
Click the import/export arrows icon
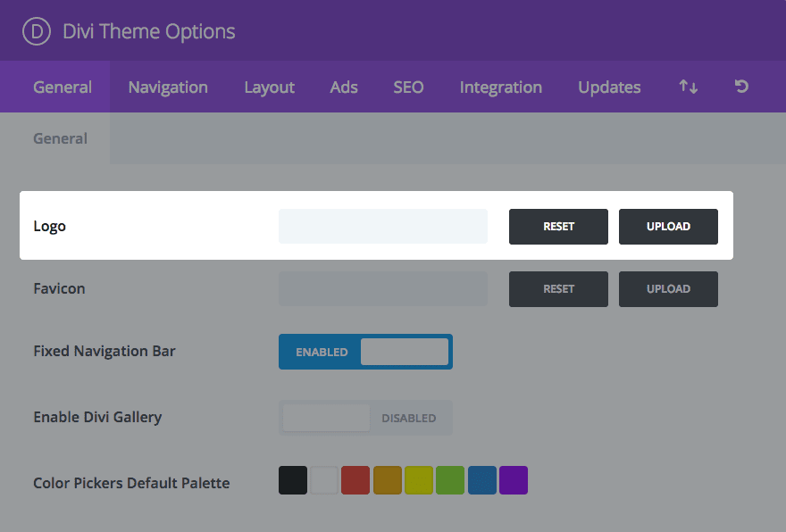point(688,87)
